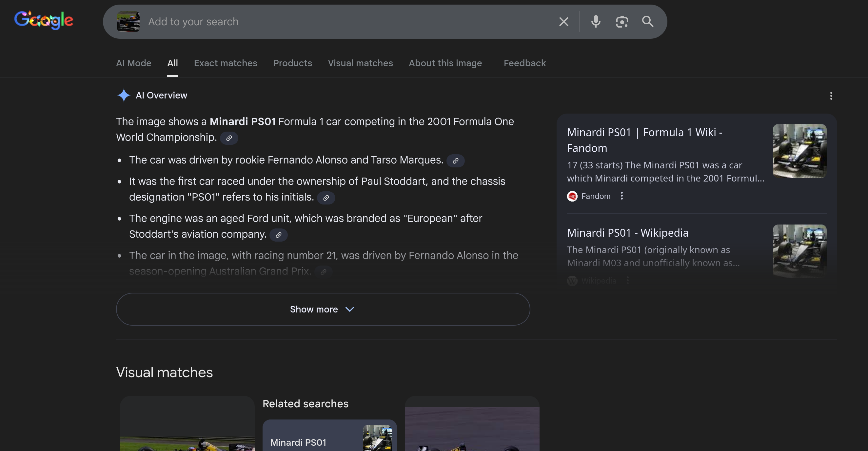Click the Wikipedia globe icon
Viewport: 868px width, 451px height.
click(x=572, y=281)
